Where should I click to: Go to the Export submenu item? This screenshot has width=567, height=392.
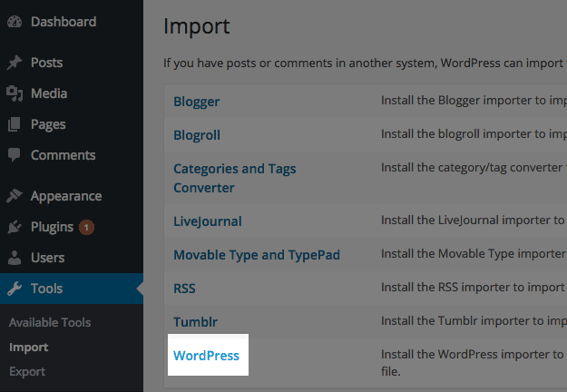coord(27,371)
